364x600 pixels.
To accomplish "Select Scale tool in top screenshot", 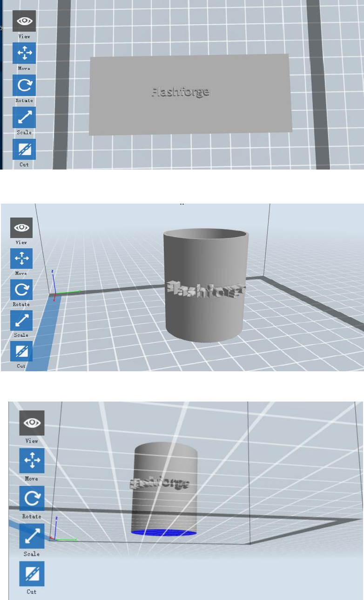I will [24, 117].
